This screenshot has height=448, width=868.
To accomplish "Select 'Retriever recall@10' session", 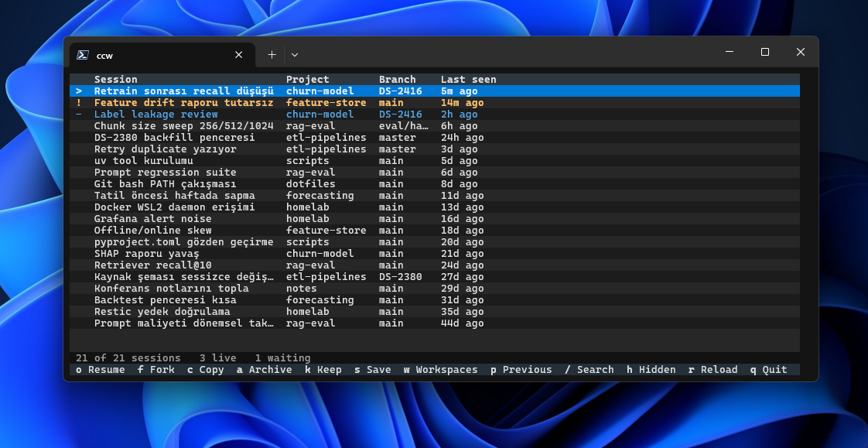I will pos(435,265).
